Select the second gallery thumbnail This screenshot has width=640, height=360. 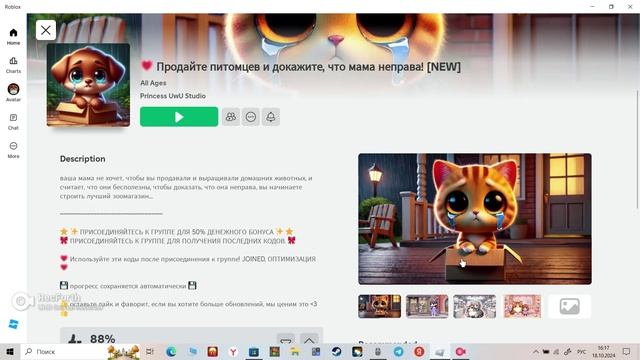click(427, 306)
